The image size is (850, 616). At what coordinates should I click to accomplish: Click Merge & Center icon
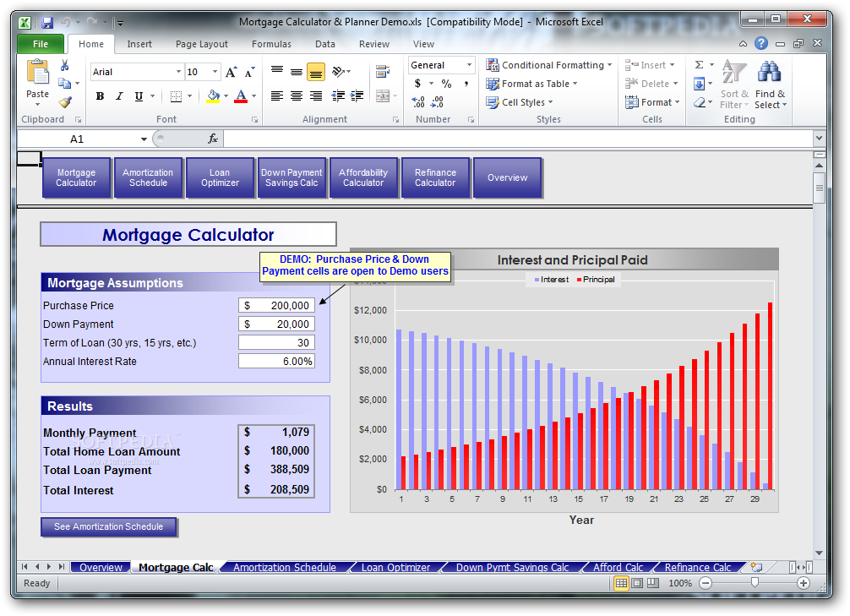point(383,96)
